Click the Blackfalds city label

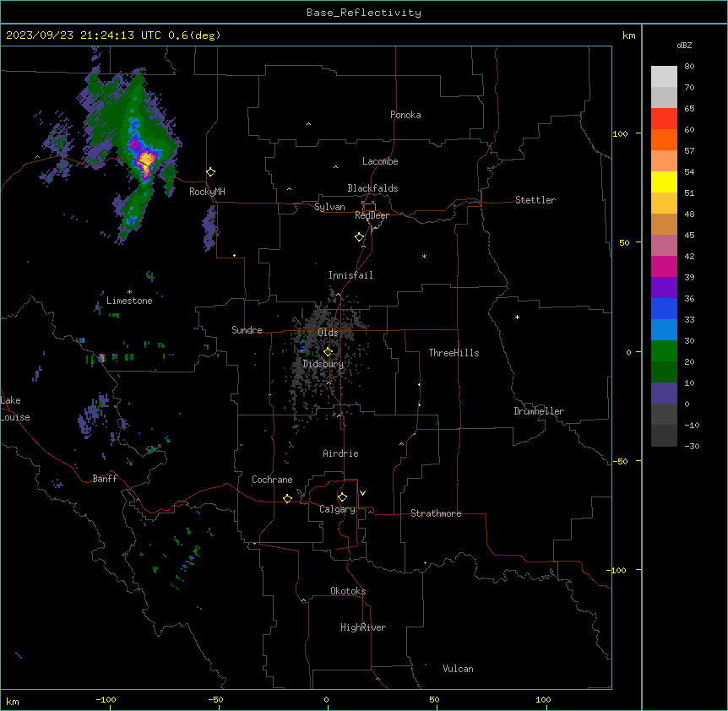[372, 188]
